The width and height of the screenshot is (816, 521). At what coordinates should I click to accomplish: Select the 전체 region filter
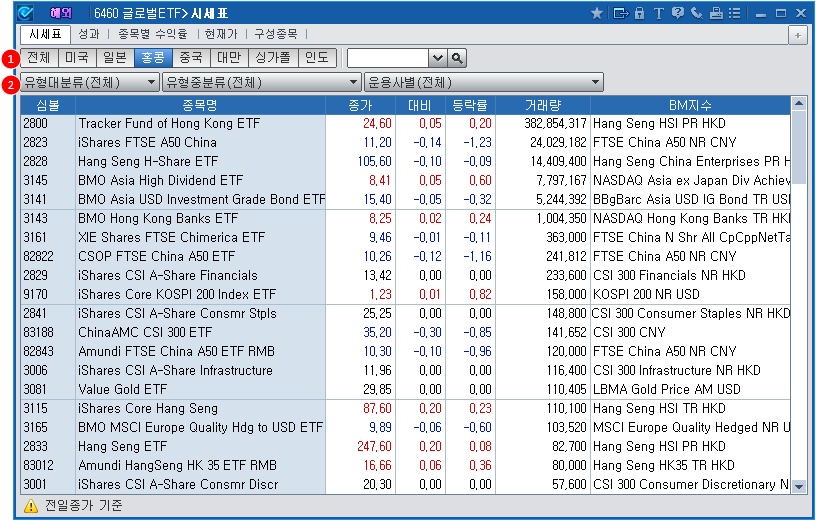(39, 57)
